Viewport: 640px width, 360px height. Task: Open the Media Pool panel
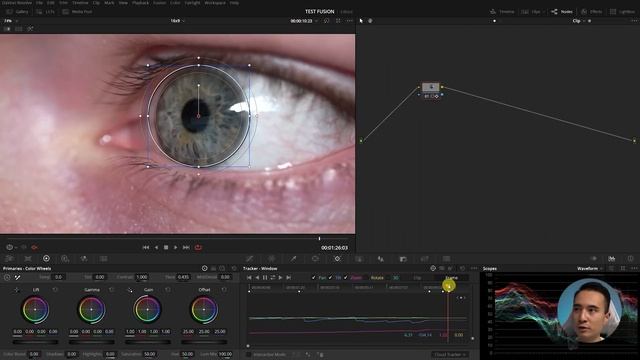pos(77,12)
